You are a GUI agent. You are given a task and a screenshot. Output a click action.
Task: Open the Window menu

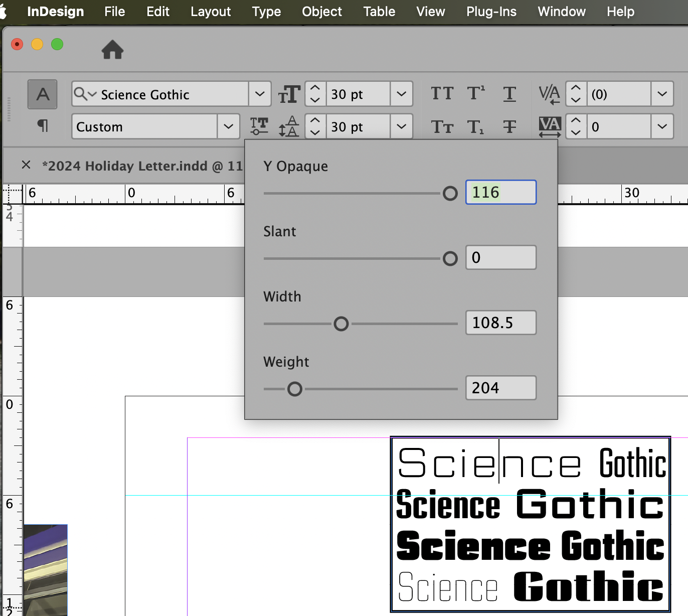[562, 12]
